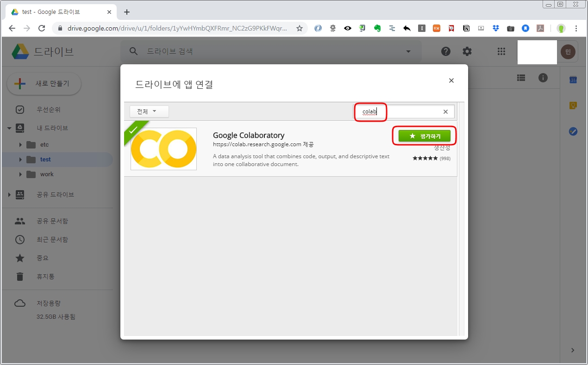Select the work folder tree item

point(57,174)
